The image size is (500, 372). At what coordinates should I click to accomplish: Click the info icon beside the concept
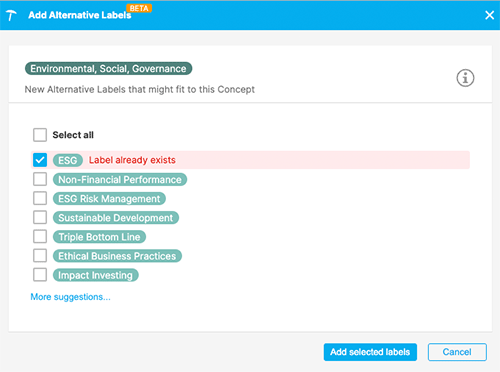(x=465, y=78)
